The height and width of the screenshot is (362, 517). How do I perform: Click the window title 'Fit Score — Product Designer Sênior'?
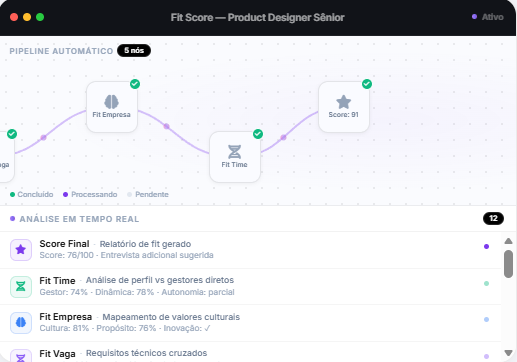257,17
